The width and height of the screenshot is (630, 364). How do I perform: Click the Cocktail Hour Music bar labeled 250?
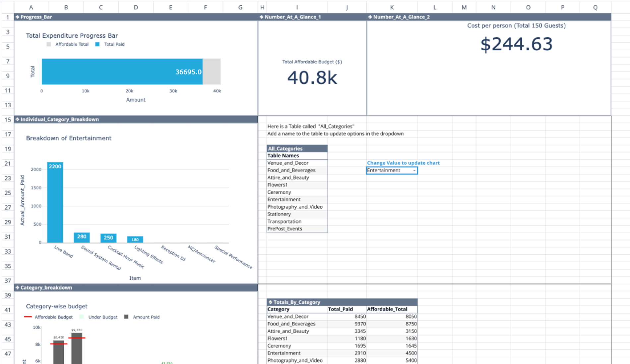[108, 238]
